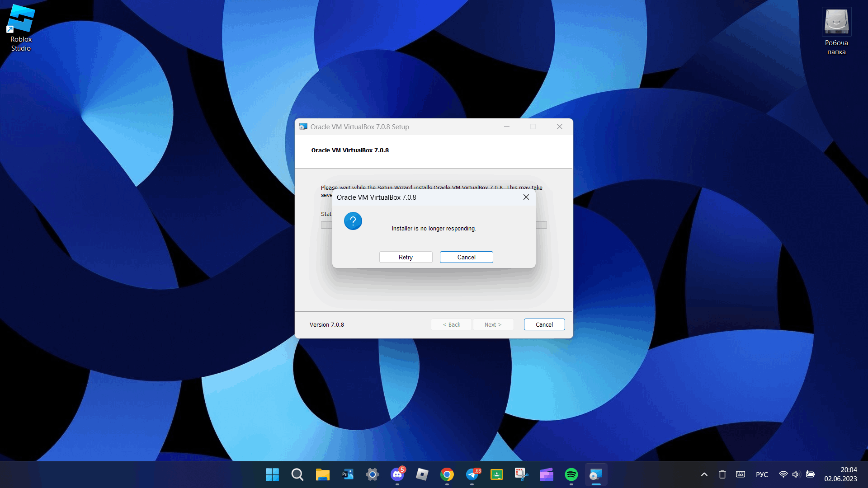This screenshot has height=488, width=868.
Task: Open Google Classroom taskbar icon
Action: pyautogui.click(x=497, y=474)
